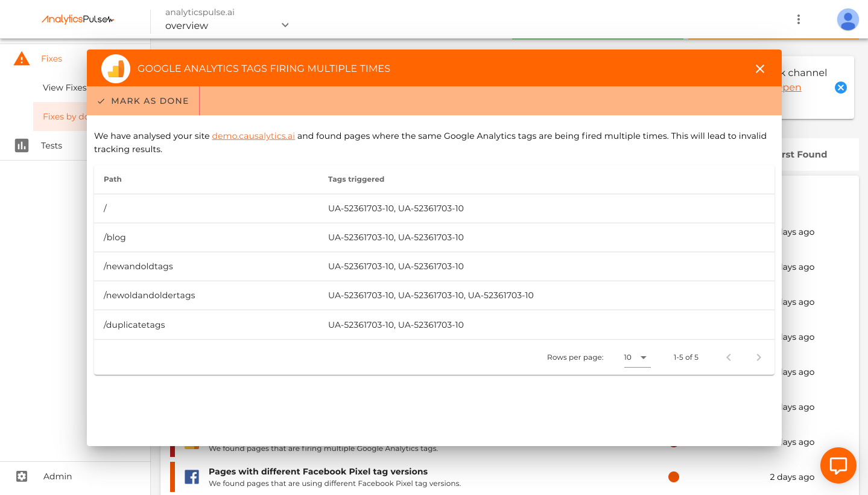Click the Tags triggered column header
Viewport: 868px width, 495px height.
coord(356,179)
